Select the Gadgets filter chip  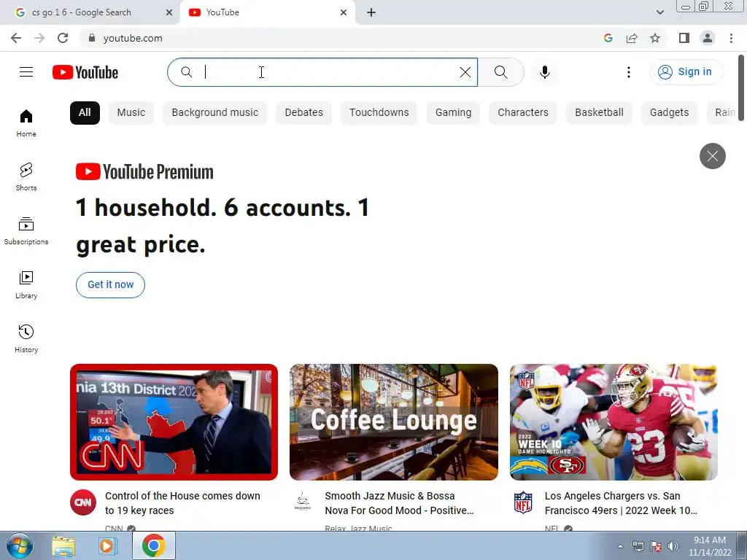[x=670, y=113]
